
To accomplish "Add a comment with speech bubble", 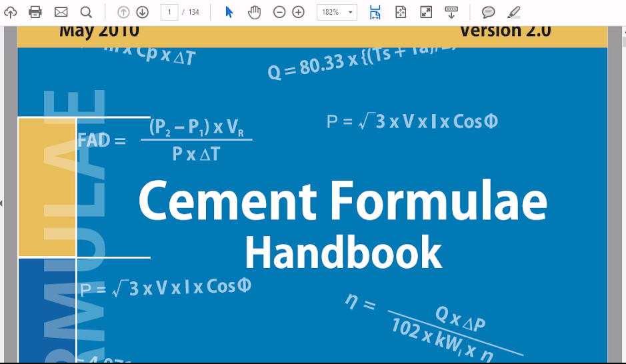I will tap(488, 12).
